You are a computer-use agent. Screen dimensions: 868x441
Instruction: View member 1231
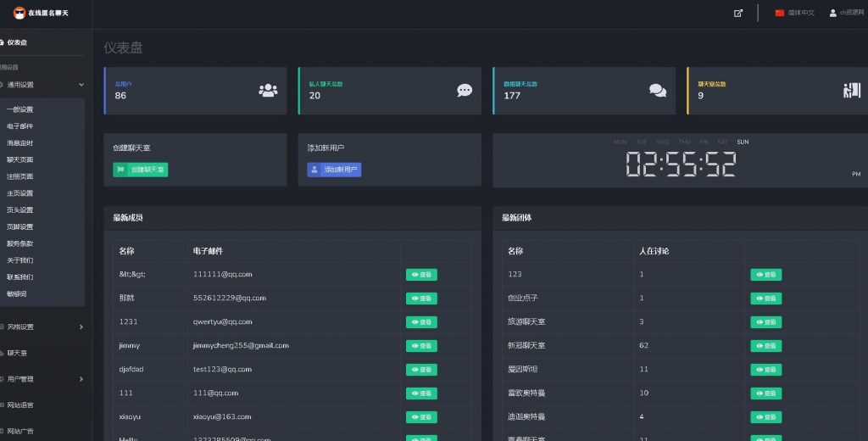pyautogui.click(x=421, y=322)
